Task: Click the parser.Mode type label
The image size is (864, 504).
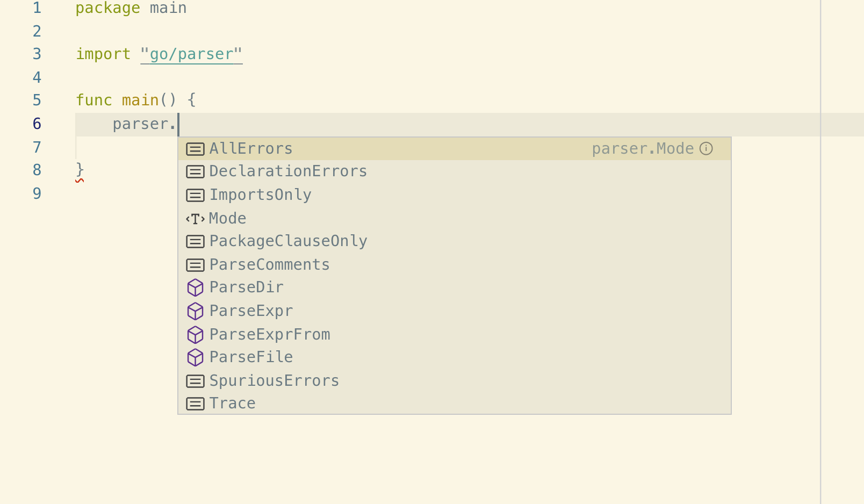Action: tap(643, 149)
